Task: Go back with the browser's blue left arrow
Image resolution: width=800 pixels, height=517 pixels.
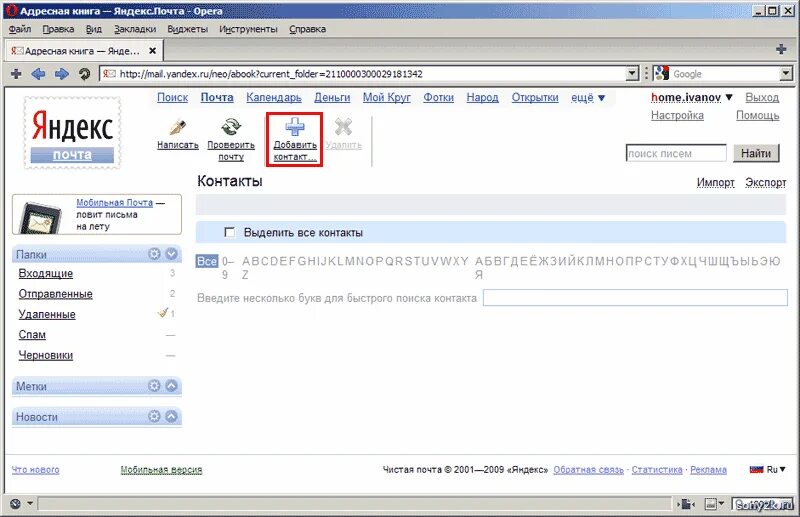Action: coord(38,74)
